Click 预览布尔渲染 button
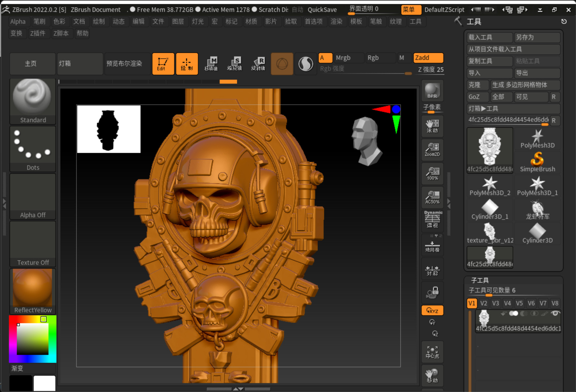 tap(127, 64)
